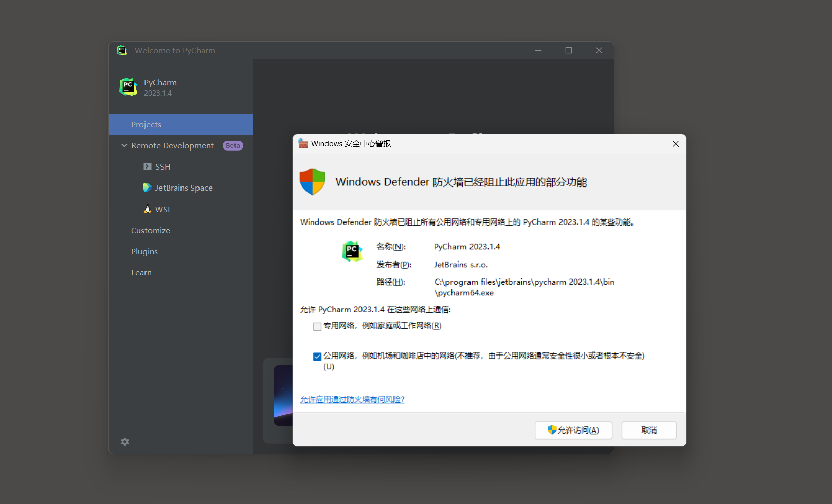Click the Beta badge
This screenshot has width=832, height=504.
(x=233, y=145)
